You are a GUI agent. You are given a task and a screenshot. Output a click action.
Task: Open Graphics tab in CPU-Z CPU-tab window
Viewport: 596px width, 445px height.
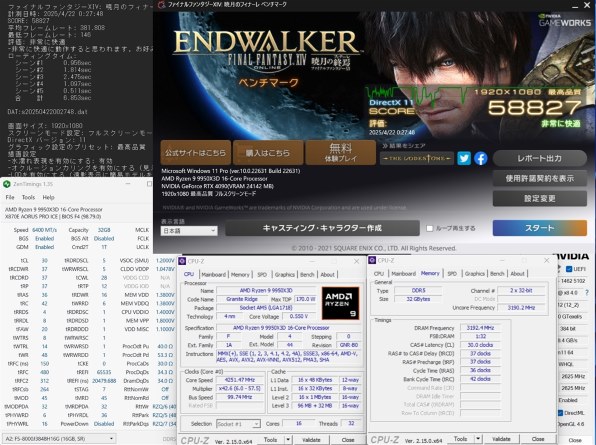(284, 274)
